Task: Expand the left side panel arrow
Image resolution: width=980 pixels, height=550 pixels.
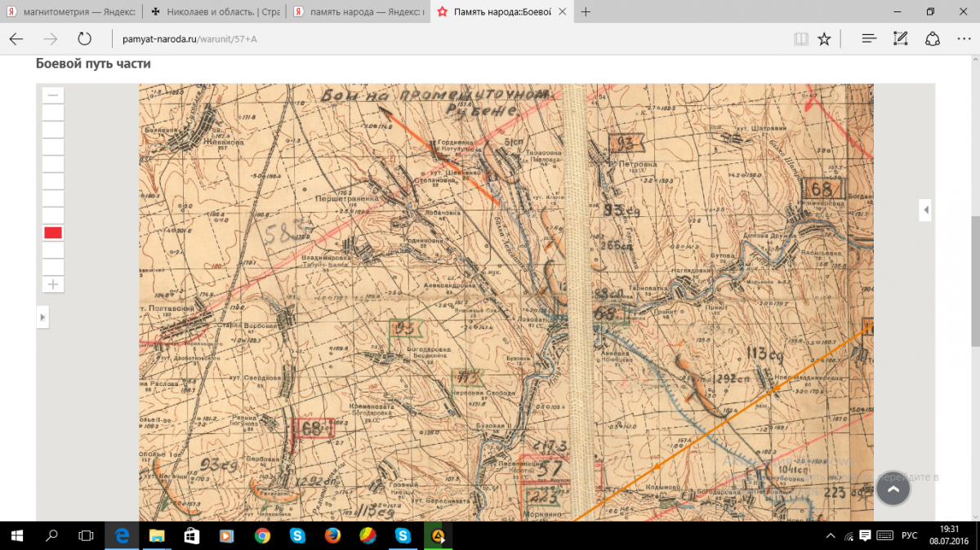Action: [x=42, y=317]
